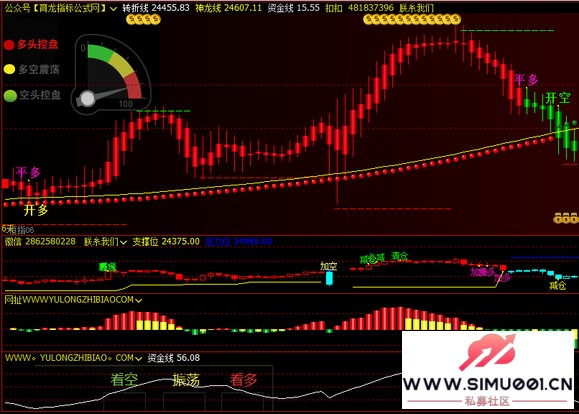This screenshot has height=414, width=579.
Task: Select the 看多 label in bottom panel
Action: 243,380
